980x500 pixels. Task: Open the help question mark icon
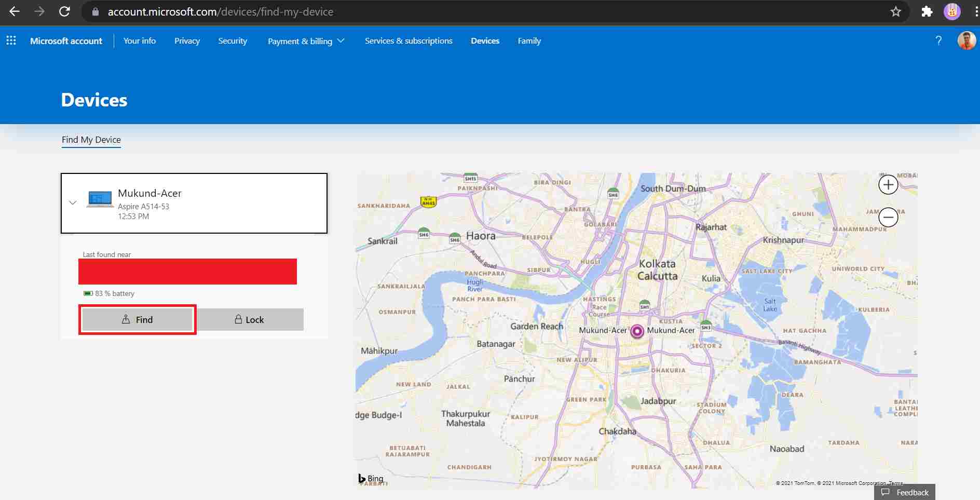(x=938, y=40)
